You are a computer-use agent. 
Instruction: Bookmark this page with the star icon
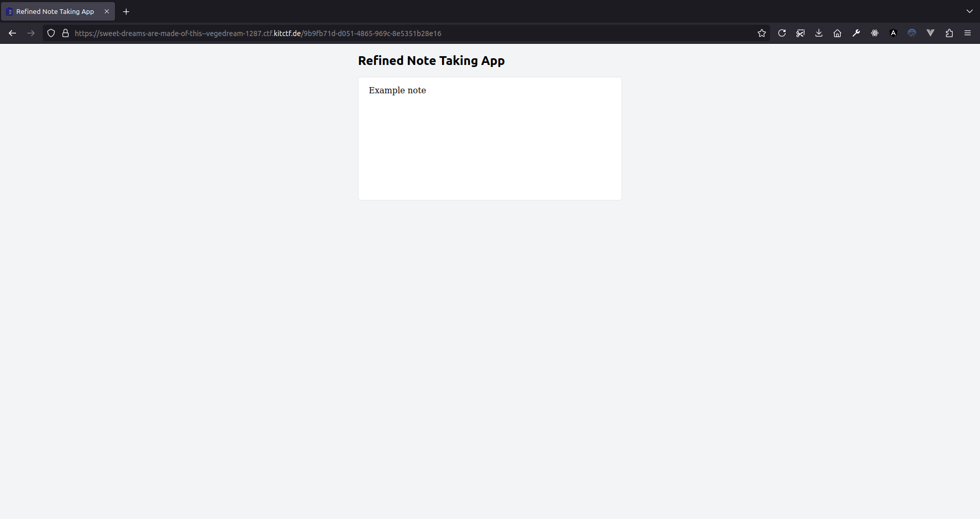(x=762, y=32)
